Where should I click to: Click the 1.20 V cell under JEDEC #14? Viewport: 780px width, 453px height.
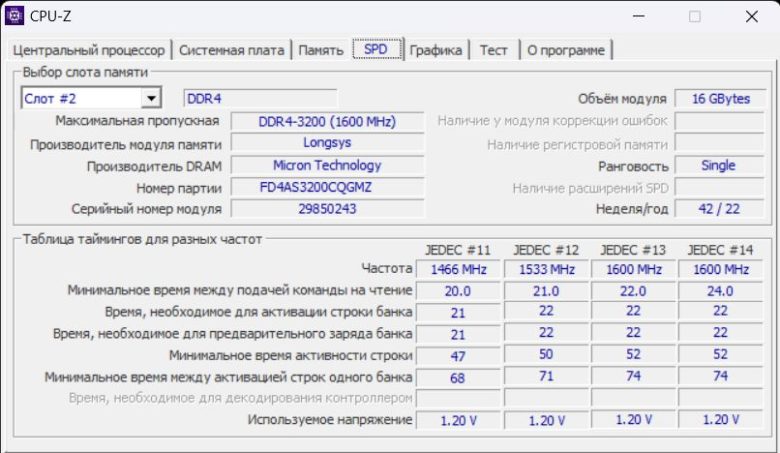coord(720,420)
